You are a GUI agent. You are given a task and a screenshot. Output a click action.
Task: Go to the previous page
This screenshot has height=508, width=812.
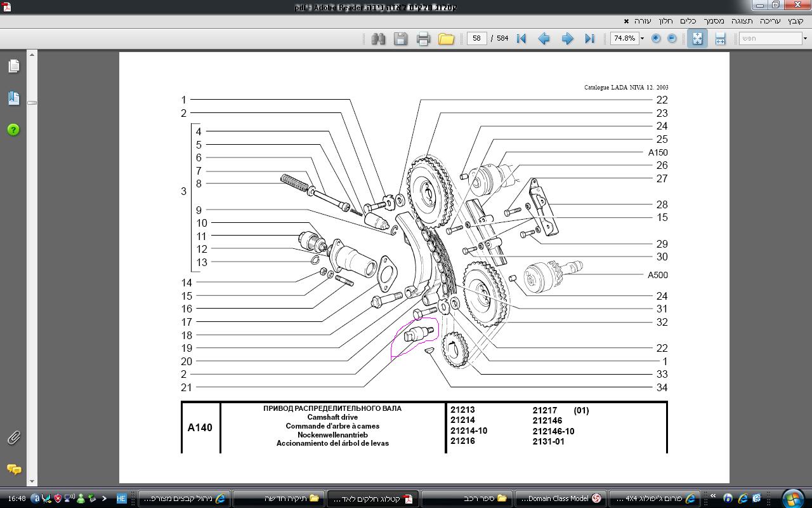click(544, 39)
